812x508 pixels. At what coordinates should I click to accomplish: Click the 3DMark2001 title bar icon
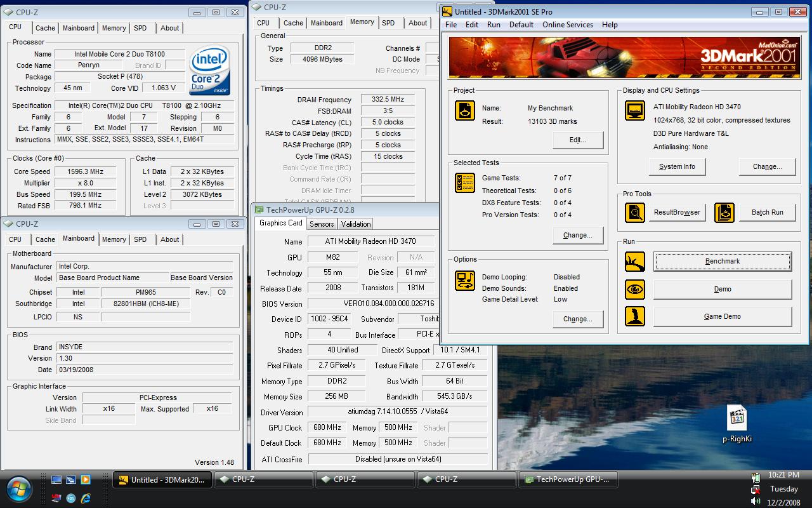pyautogui.click(x=447, y=11)
